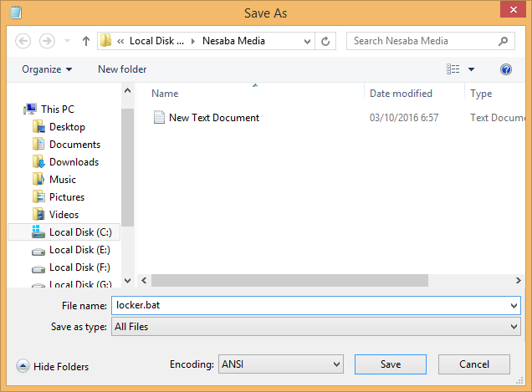Click the Notepad icon in title bar
This screenshot has width=532, height=392.
[x=15, y=13]
